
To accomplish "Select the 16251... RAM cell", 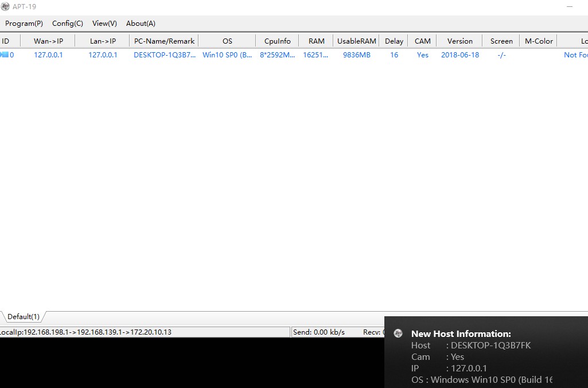I will (x=316, y=55).
